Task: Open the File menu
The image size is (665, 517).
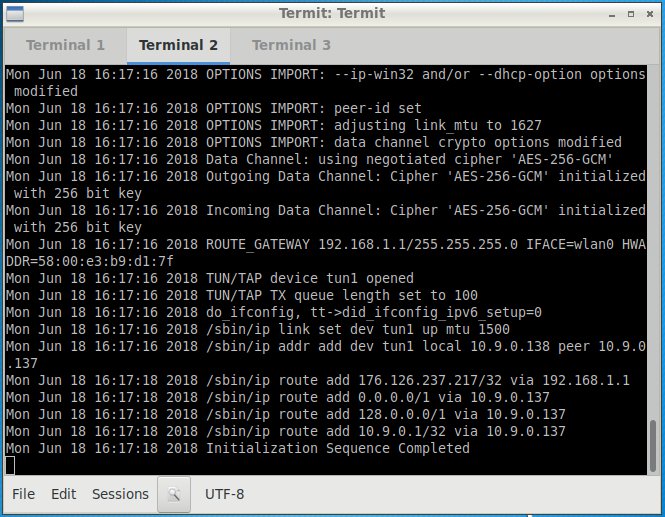Action: click(23, 494)
